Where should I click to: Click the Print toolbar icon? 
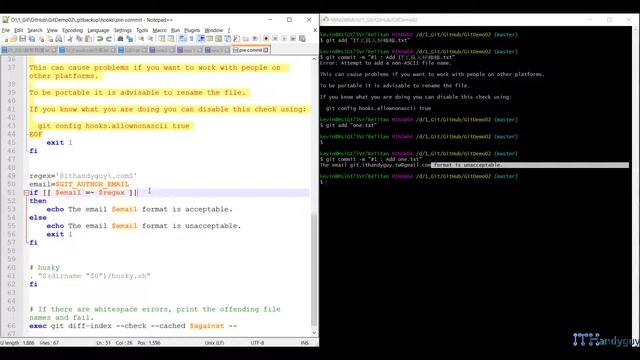[59, 39]
